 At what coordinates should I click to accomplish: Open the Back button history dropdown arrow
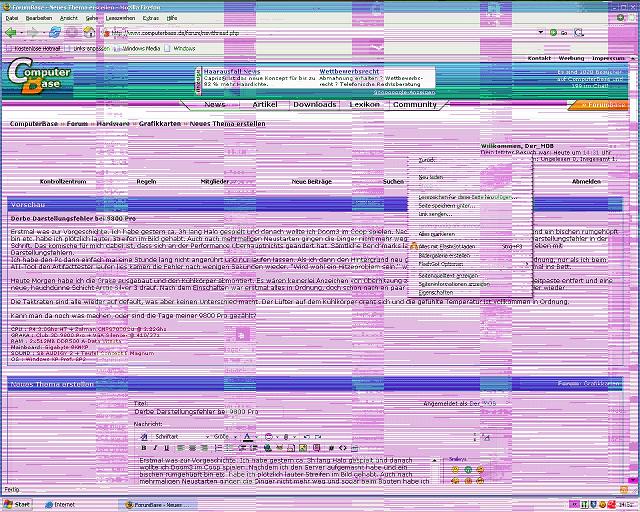pyautogui.click(x=20, y=33)
